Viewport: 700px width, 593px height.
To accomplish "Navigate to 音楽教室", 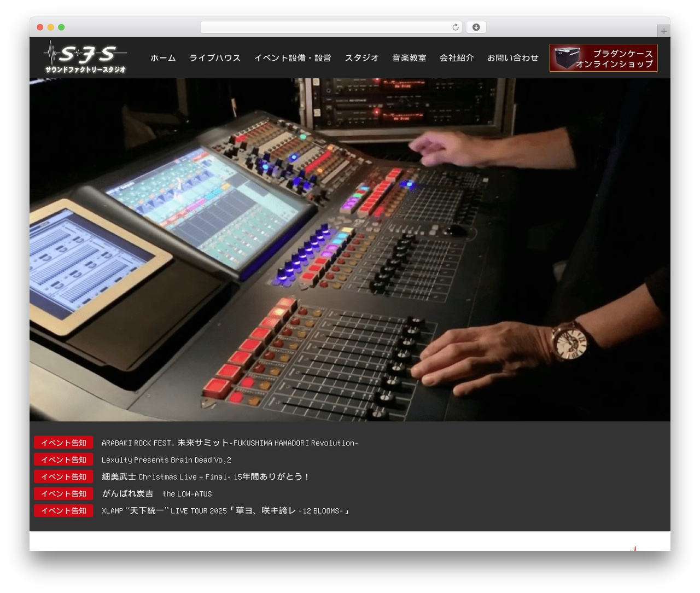I will [409, 58].
